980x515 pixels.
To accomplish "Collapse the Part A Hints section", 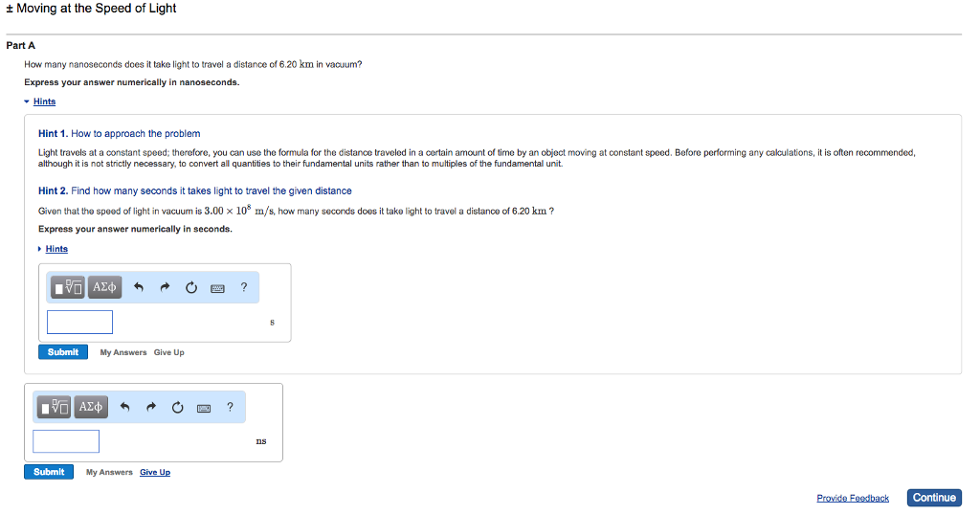I will 44,101.
